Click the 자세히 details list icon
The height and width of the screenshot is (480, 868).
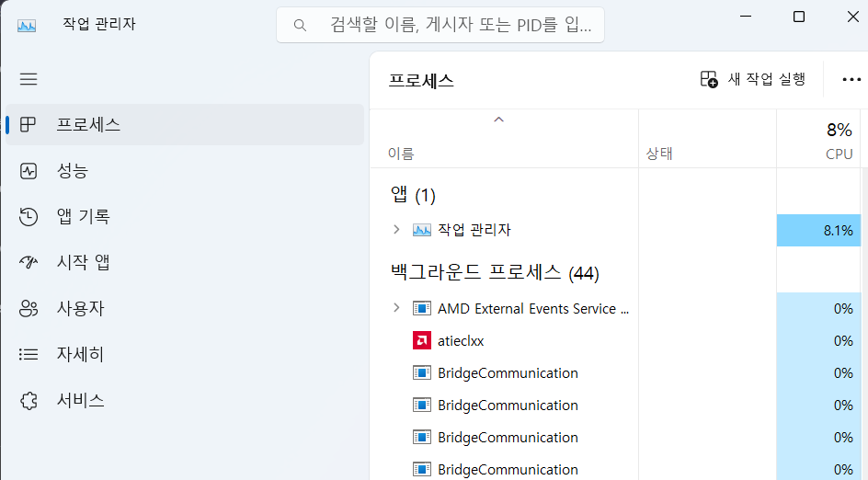[29, 354]
